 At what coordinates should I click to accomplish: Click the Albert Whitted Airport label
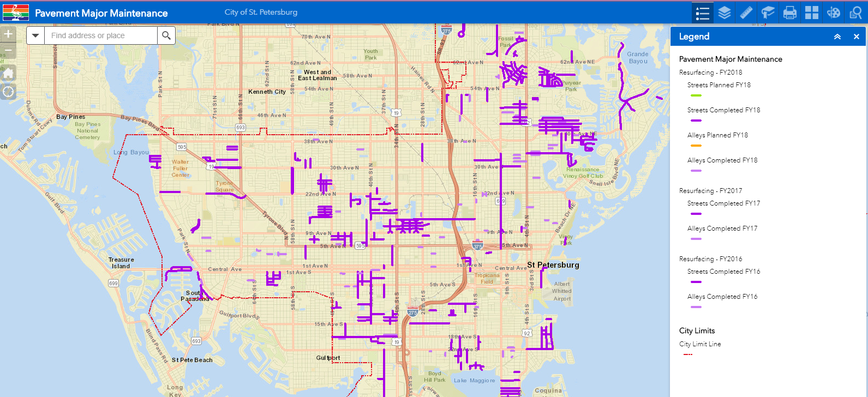click(562, 291)
